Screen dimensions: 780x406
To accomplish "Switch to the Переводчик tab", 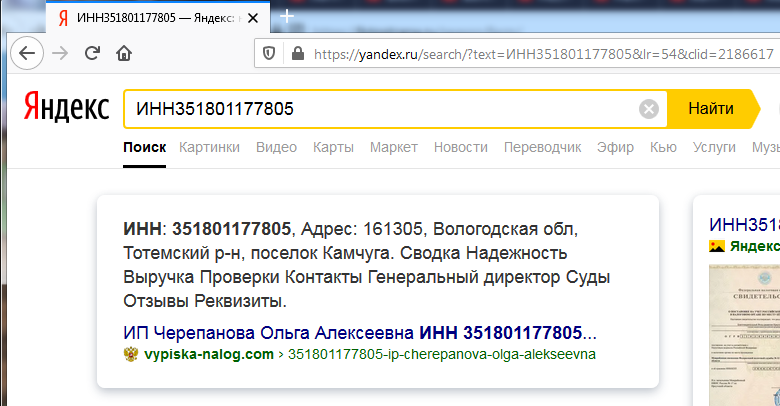I will coord(542,148).
